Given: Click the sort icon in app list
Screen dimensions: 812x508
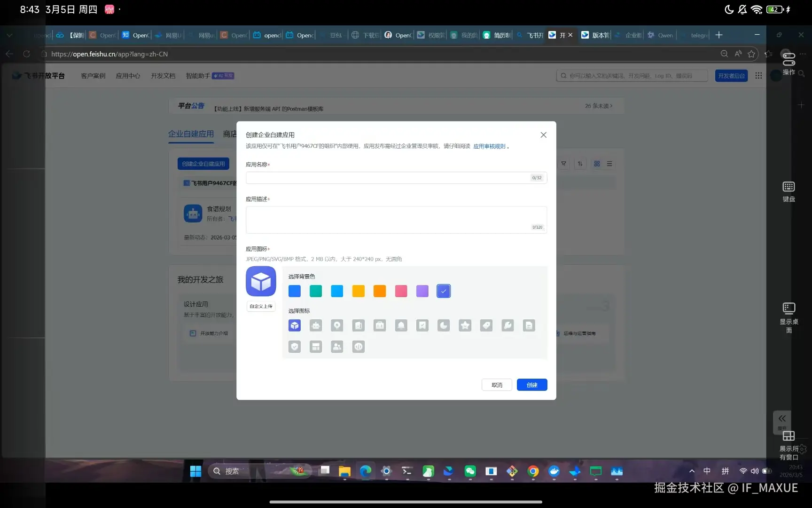Looking at the screenshot, I should tap(580, 164).
